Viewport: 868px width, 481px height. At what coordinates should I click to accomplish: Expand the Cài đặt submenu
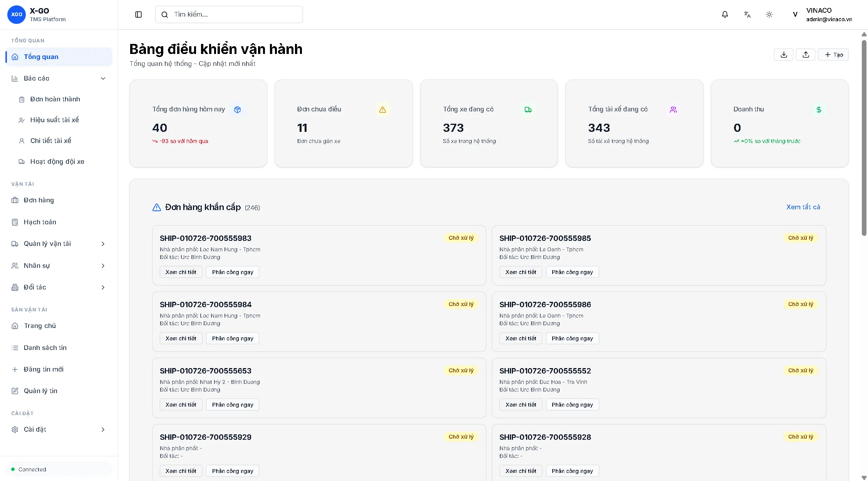(103, 429)
